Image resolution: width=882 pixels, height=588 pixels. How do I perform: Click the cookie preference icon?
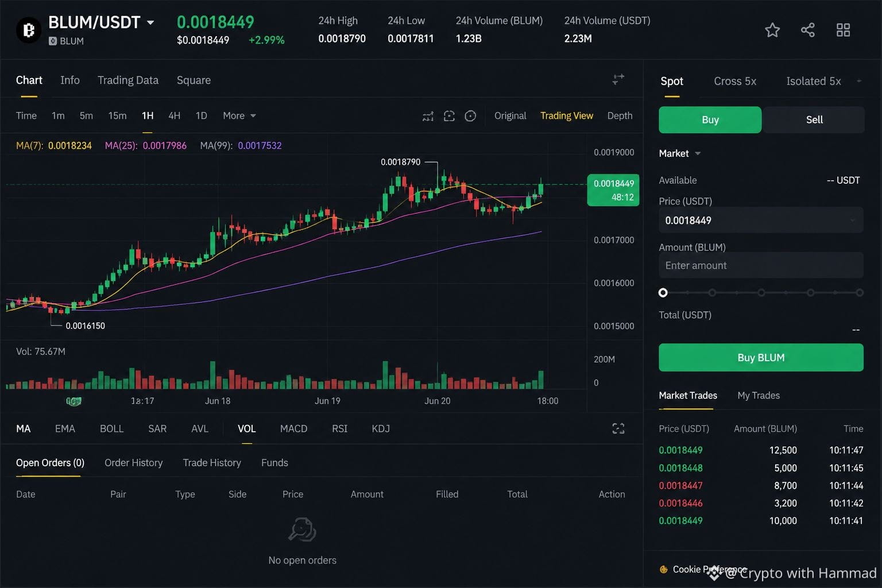664,570
